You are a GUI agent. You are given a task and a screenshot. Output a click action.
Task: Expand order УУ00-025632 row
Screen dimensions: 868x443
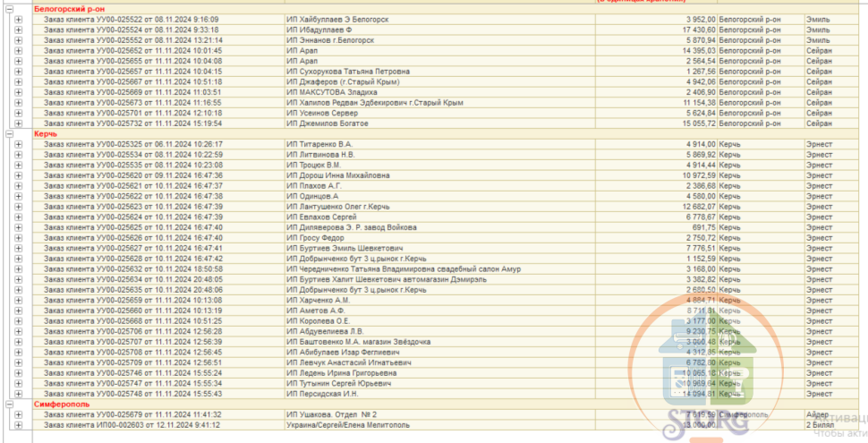coord(18,268)
